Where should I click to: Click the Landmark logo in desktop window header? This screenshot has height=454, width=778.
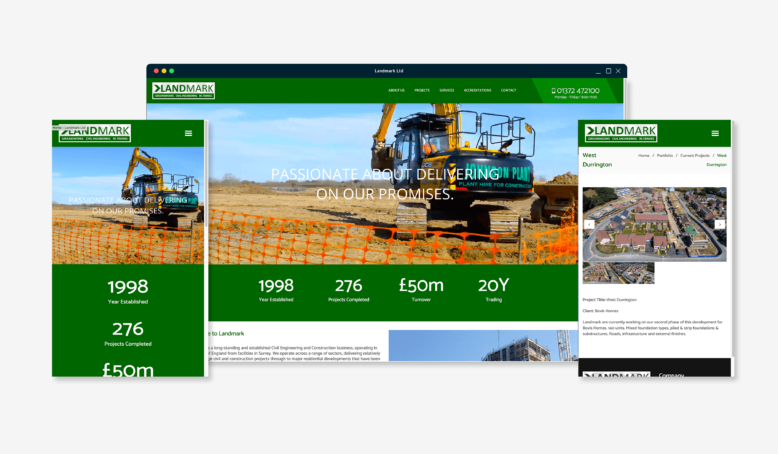tap(184, 90)
